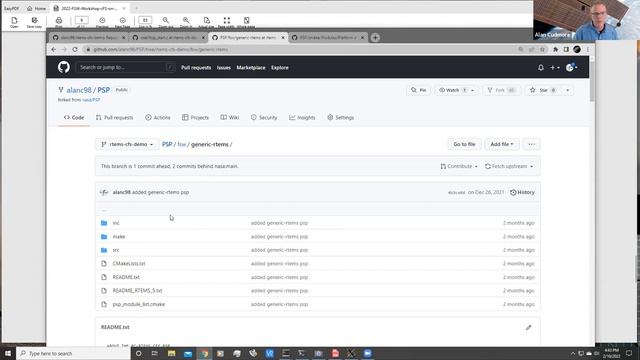Viewport: 640px width, 360px height.
Task: Open Pull requests in GitHub header
Action: pyautogui.click(x=196, y=68)
